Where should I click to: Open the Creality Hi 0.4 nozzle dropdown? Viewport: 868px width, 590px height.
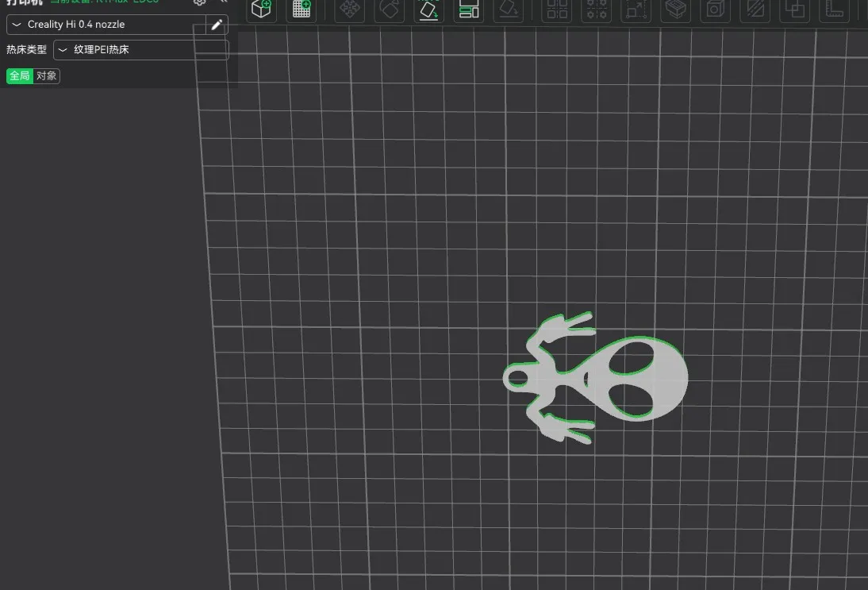(106, 25)
